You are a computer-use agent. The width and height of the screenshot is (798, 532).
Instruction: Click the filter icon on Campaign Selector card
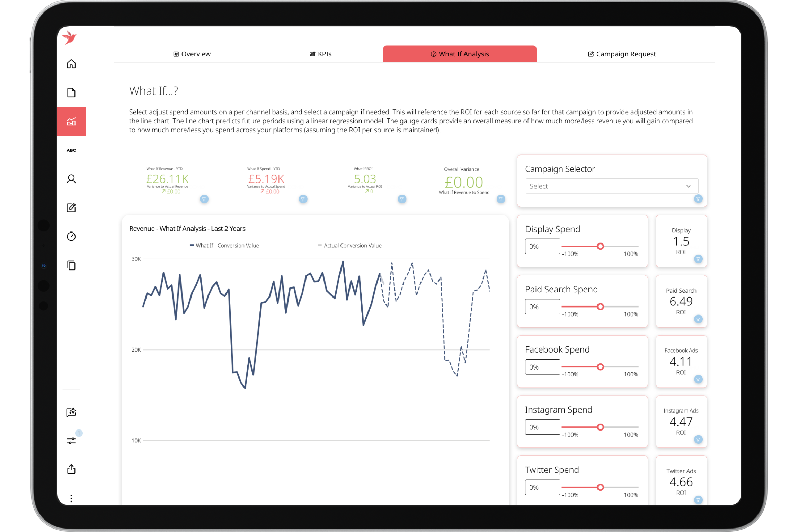698,199
